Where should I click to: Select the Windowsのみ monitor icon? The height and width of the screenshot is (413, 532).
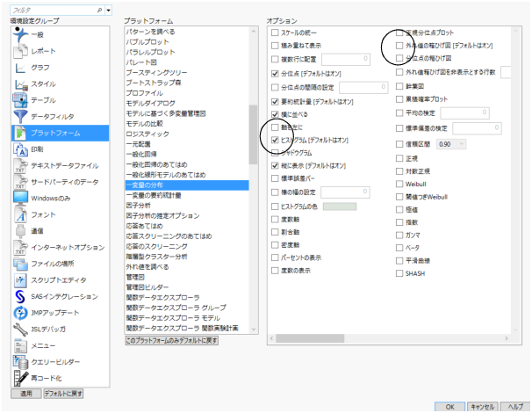[21, 198]
